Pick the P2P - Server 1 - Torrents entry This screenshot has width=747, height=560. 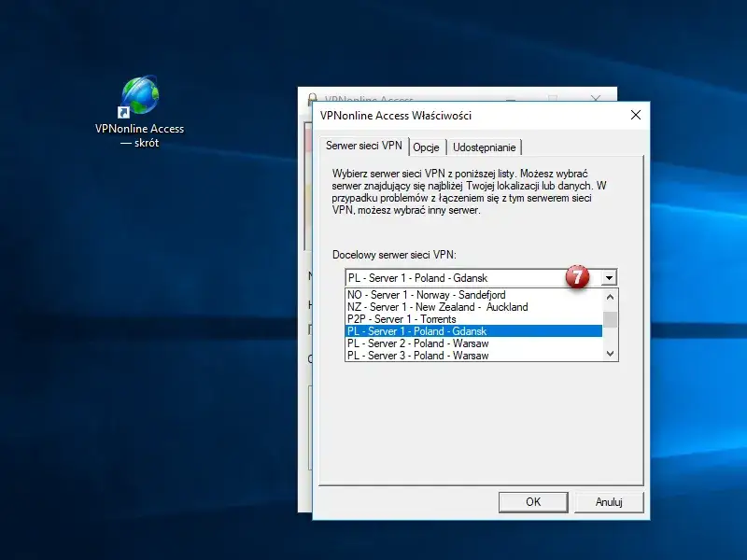tap(403, 319)
